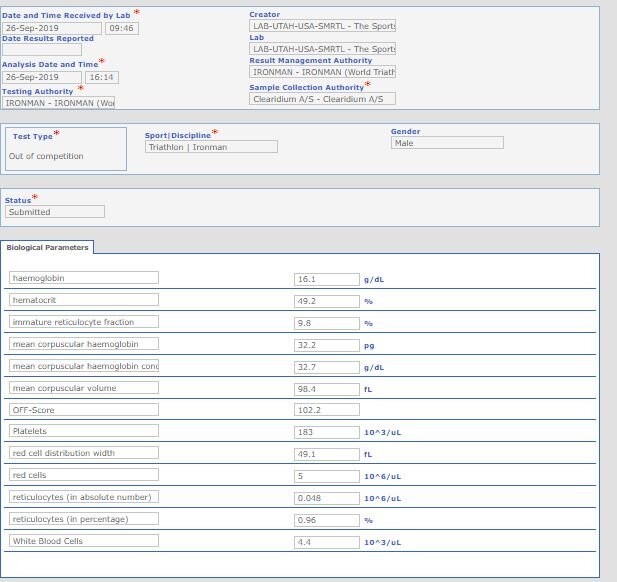Click the analysis time field 16:14

coord(102,77)
